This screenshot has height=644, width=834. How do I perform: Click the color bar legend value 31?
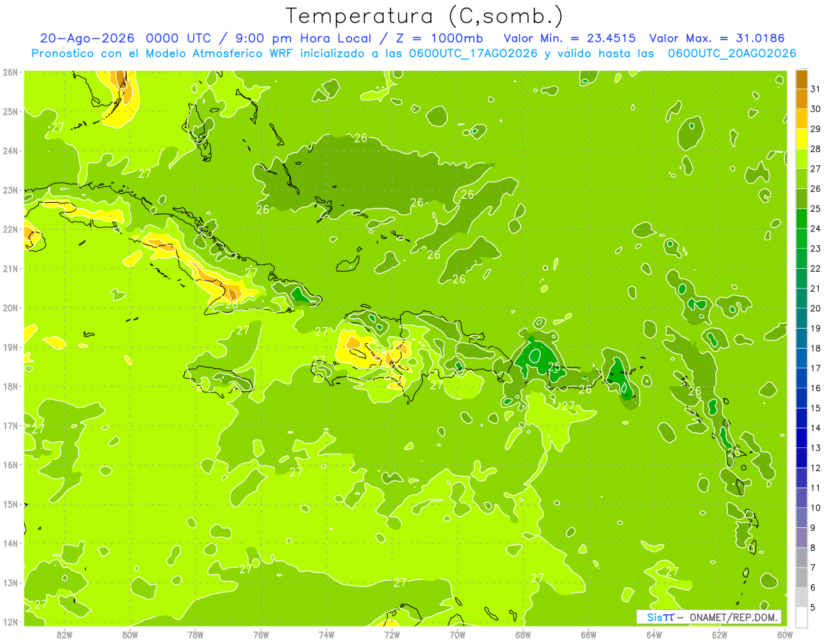816,89
